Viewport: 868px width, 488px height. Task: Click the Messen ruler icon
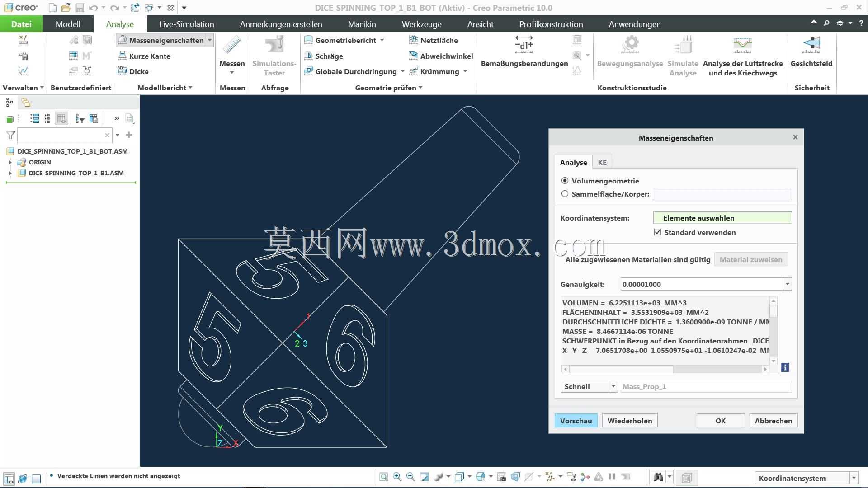click(232, 45)
